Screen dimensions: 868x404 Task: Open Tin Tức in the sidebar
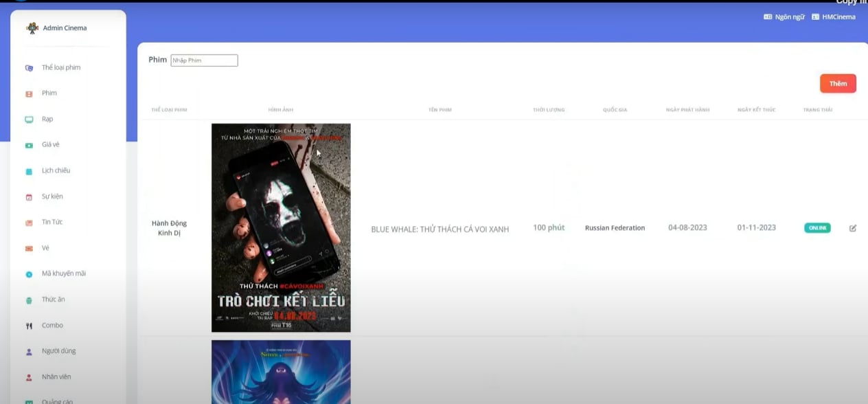pyautogui.click(x=52, y=222)
